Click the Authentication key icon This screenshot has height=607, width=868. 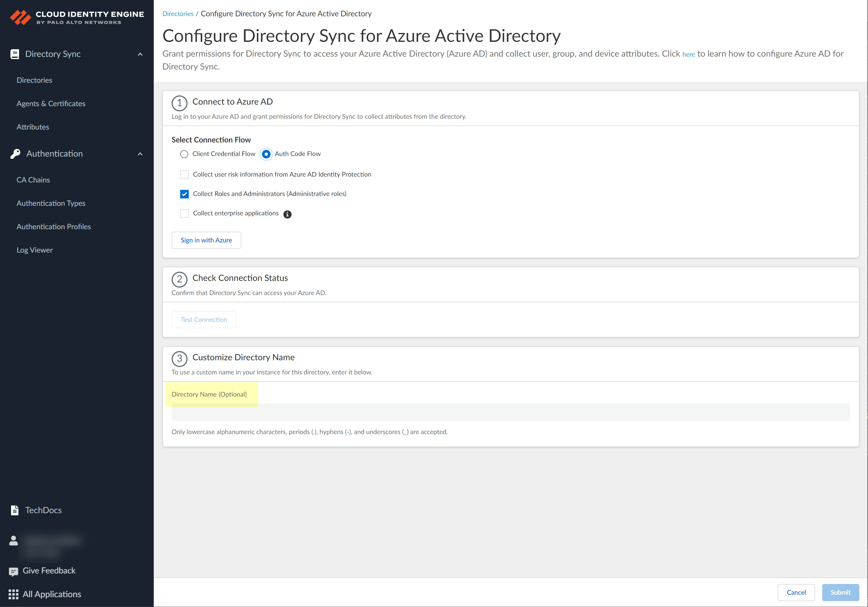click(14, 154)
